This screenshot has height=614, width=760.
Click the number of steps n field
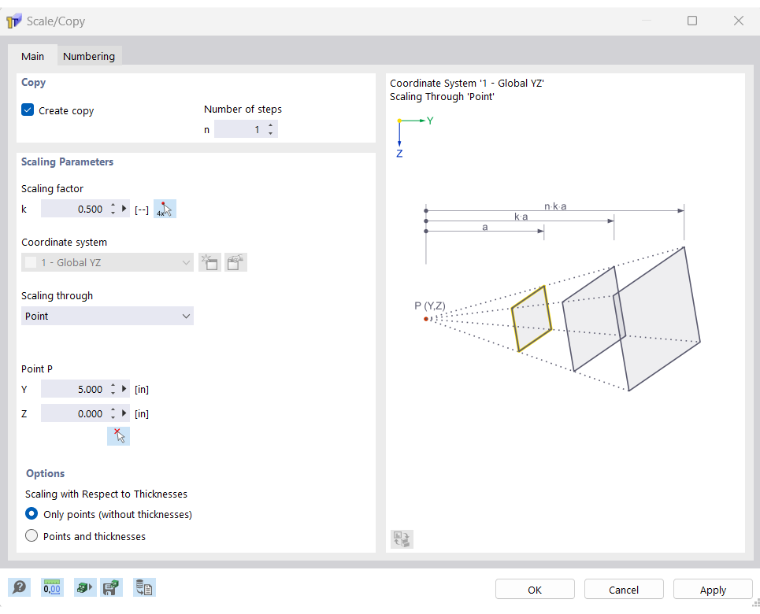(240, 129)
